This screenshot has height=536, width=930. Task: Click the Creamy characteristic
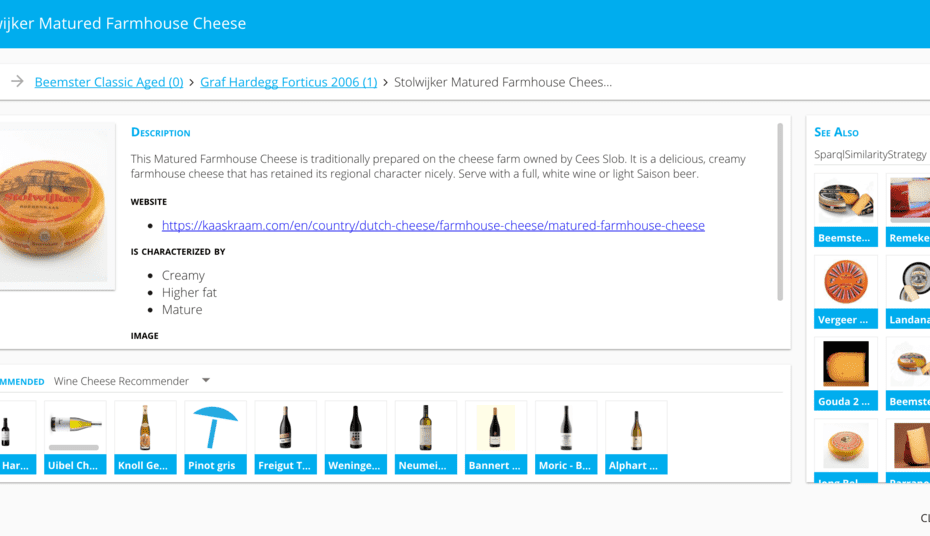click(x=183, y=275)
